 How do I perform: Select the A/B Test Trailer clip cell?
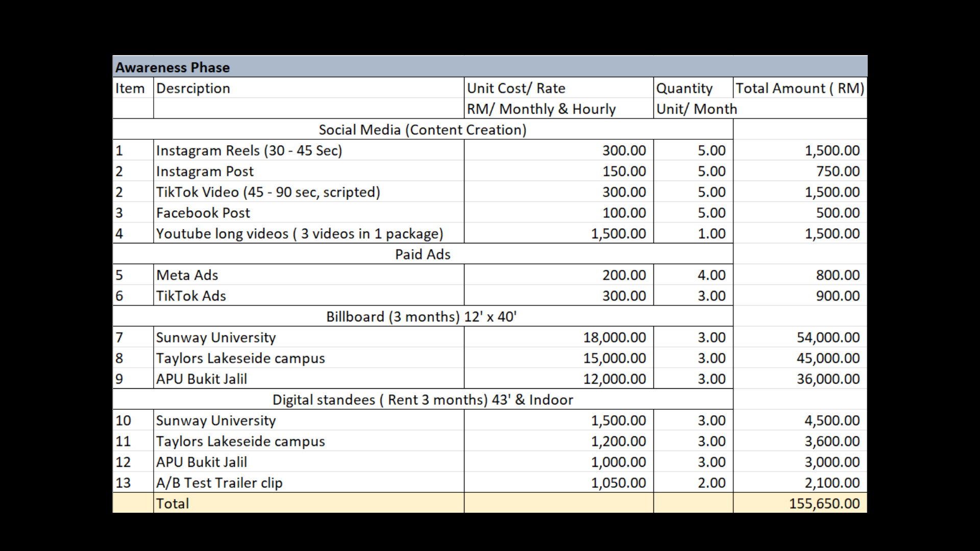[x=309, y=483]
